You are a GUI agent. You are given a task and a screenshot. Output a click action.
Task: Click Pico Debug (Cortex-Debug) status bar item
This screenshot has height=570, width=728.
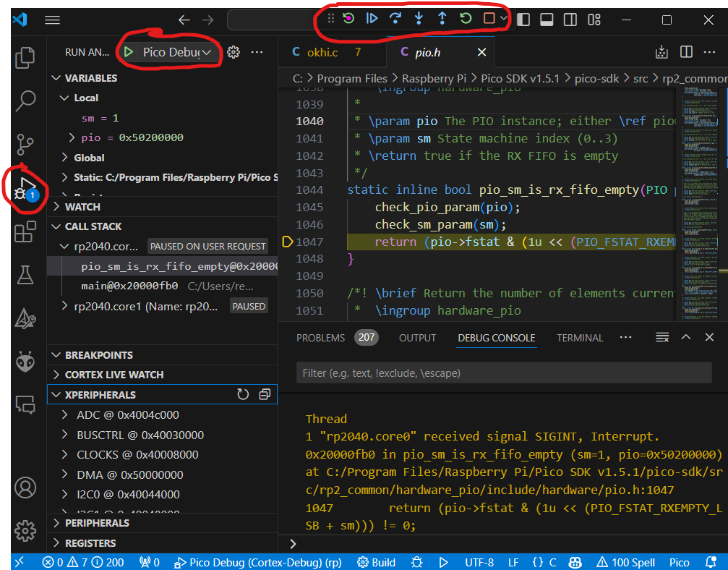click(257, 563)
